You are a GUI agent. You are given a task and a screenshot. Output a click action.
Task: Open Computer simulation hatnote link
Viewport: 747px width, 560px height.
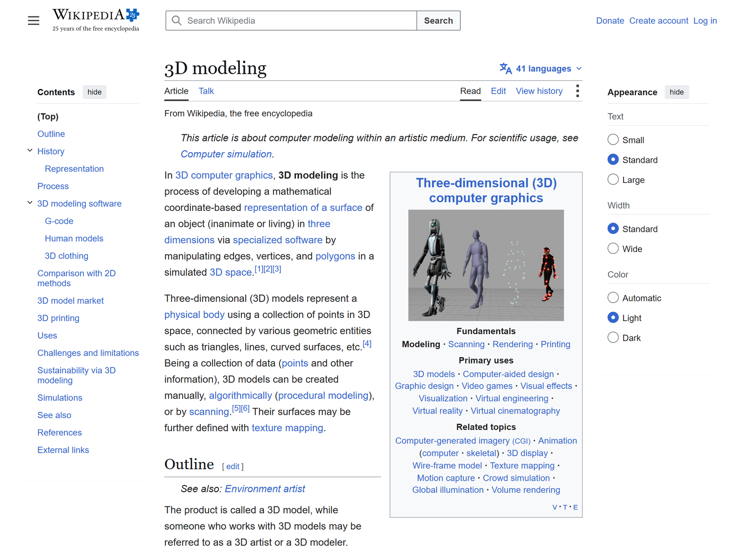click(x=226, y=154)
